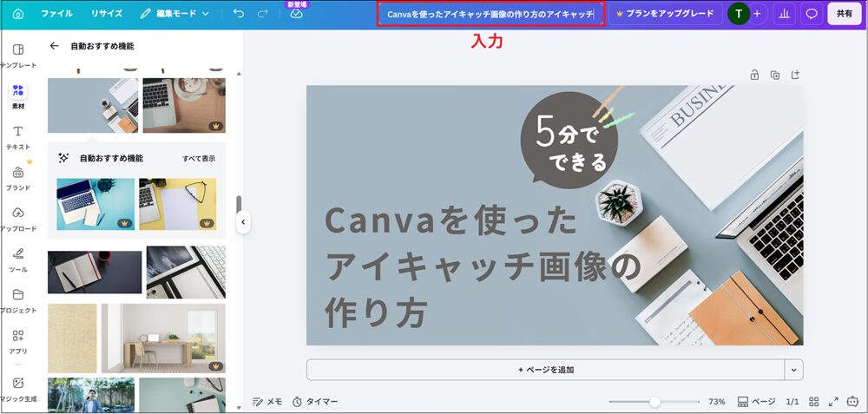Click the 共有 share button

click(x=845, y=14)
